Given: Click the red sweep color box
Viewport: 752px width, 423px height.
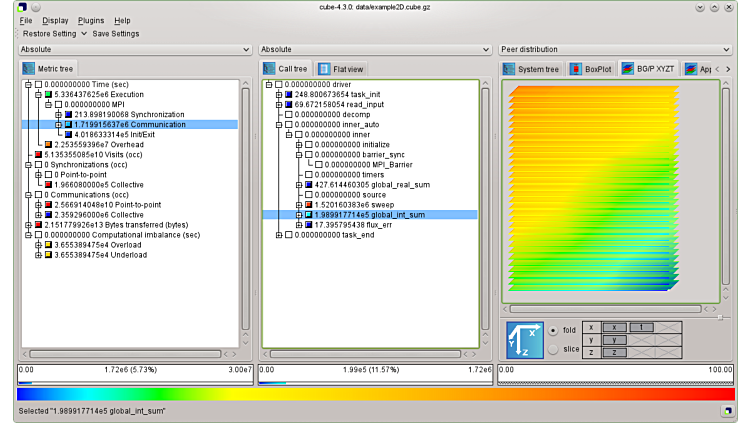Looking at the screenshot, I should click(x=309, y=204).
